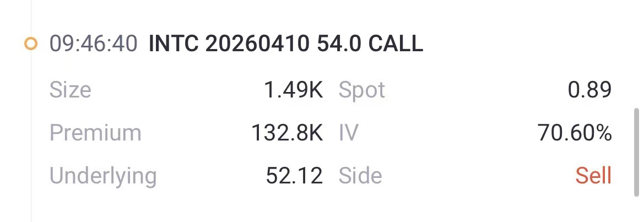Viewport: 644px width, 222px height.
Task: Select the 52.12 underlying price
Action: coord(294,176)
